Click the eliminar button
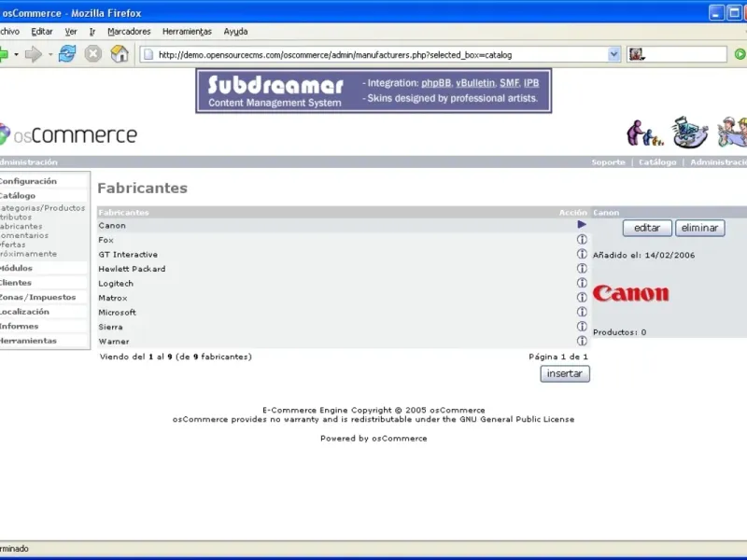 coord(699,228)
